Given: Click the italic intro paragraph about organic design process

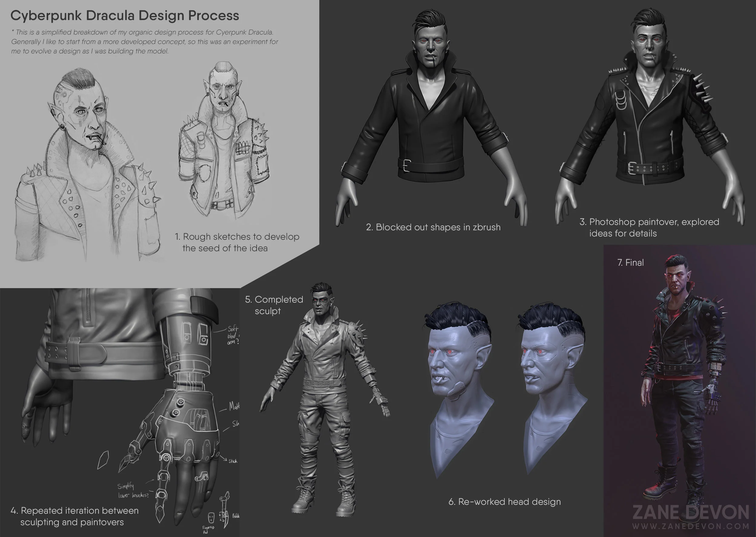Looking at the screenshot, I should point(145,42).
